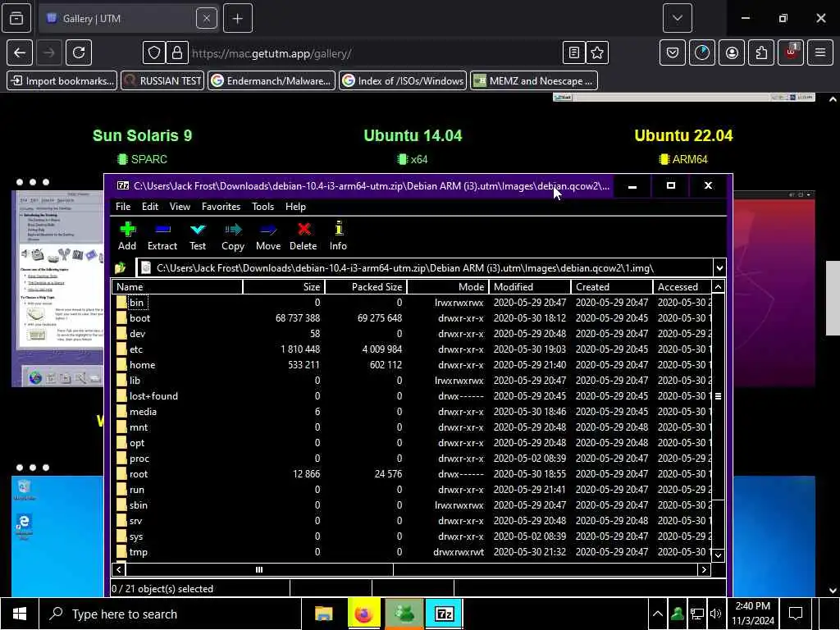Open the Help menu

coord(295,206)
